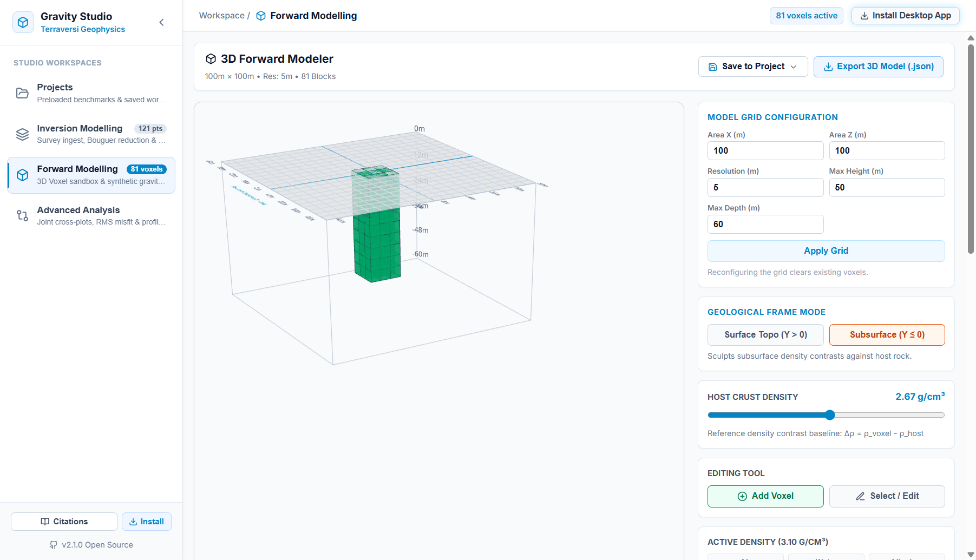The image size is (976, 560).
Task: Open Citations from sidebar footer
Action: click(64, 522)
